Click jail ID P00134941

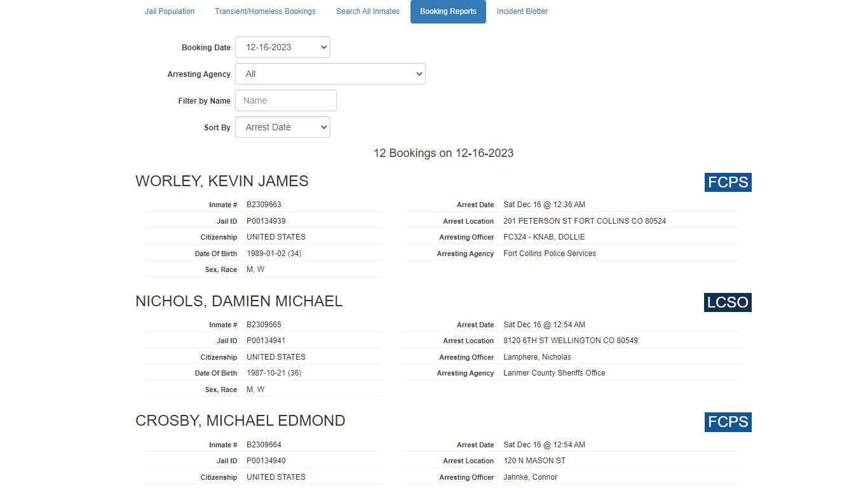click(266, 341)
